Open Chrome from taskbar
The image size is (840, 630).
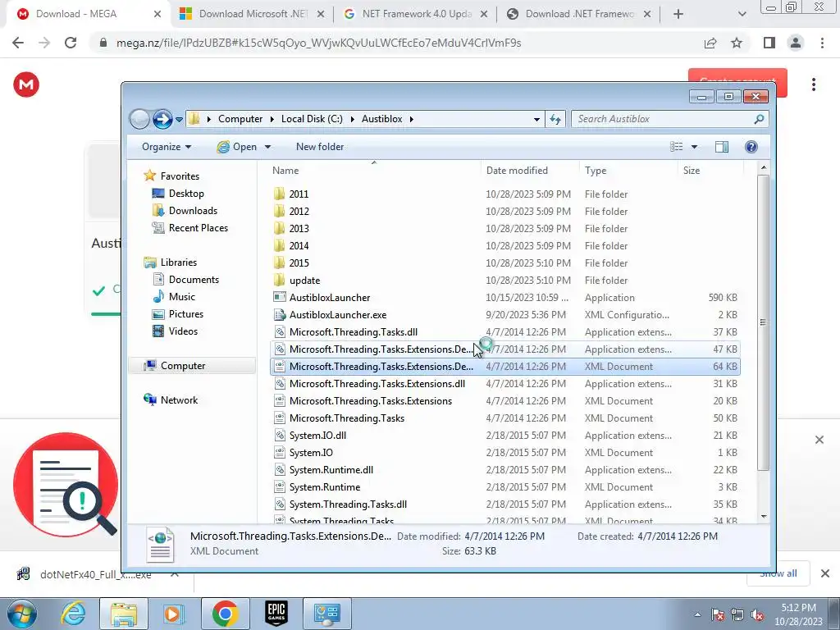coord(225,614)
